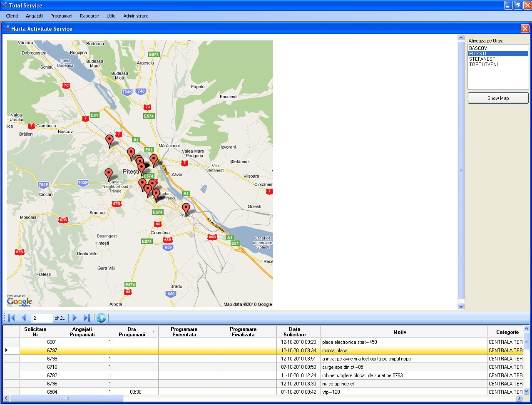Click the Categorie column header

[x=505, y=332]
